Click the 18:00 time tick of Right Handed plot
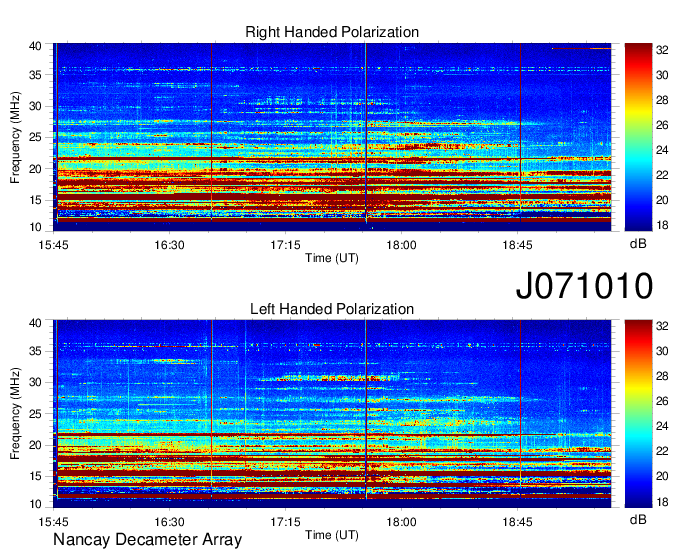This screenshot has height=552, width=680. [401, 245]
